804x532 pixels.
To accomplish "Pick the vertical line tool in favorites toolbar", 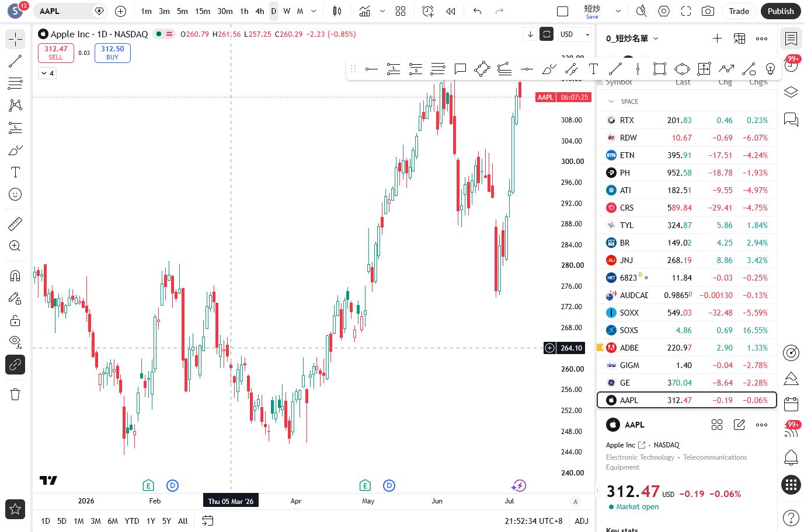I will 638,69.
